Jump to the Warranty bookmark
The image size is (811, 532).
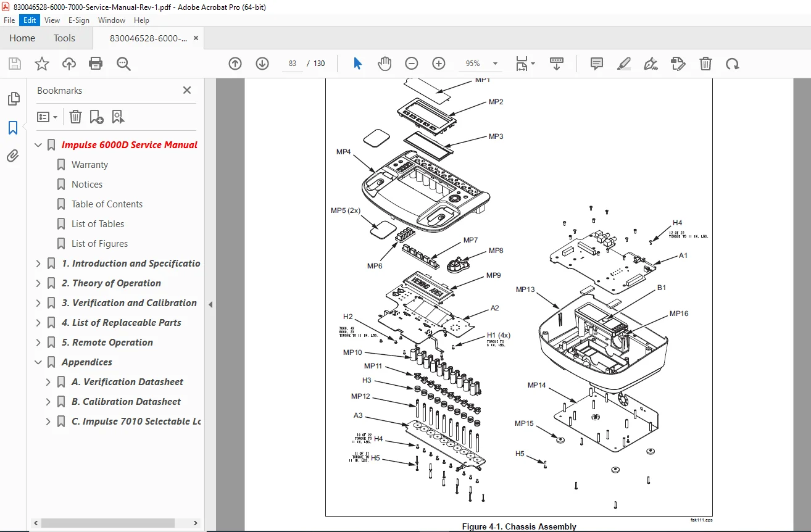point(89,165)
